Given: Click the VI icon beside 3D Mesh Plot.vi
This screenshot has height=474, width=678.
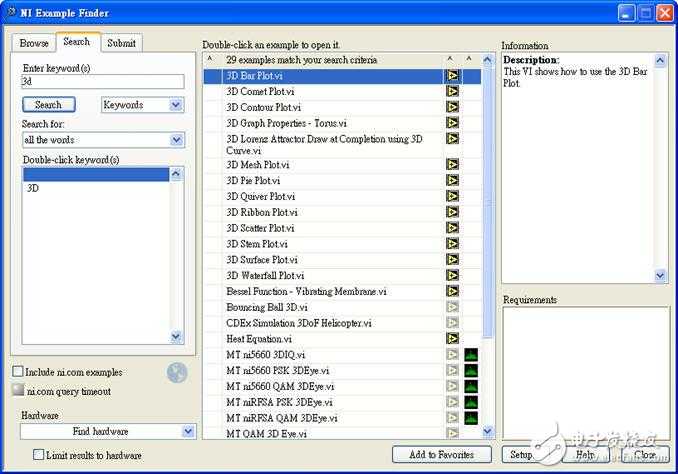Looking at the screenshot, I should (x=452, y=164).
